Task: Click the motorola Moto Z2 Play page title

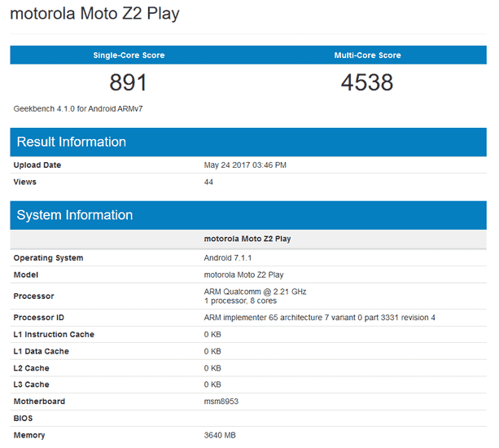Action: tap(94, 14)
